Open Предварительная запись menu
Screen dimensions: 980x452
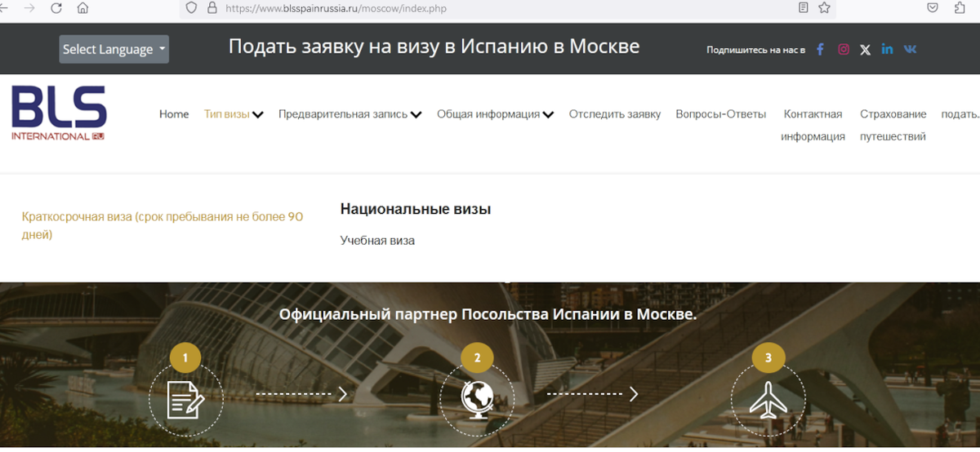click(x=343, y=114)
